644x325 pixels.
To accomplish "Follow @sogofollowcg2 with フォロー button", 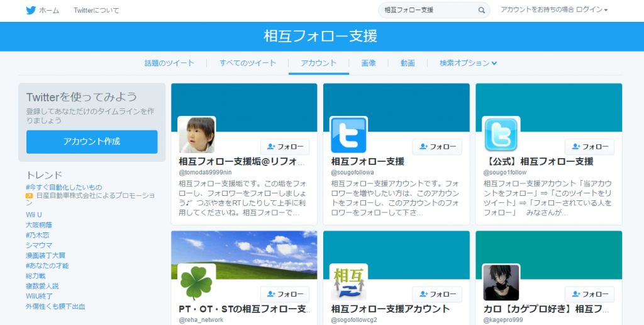I will [437, 294].
